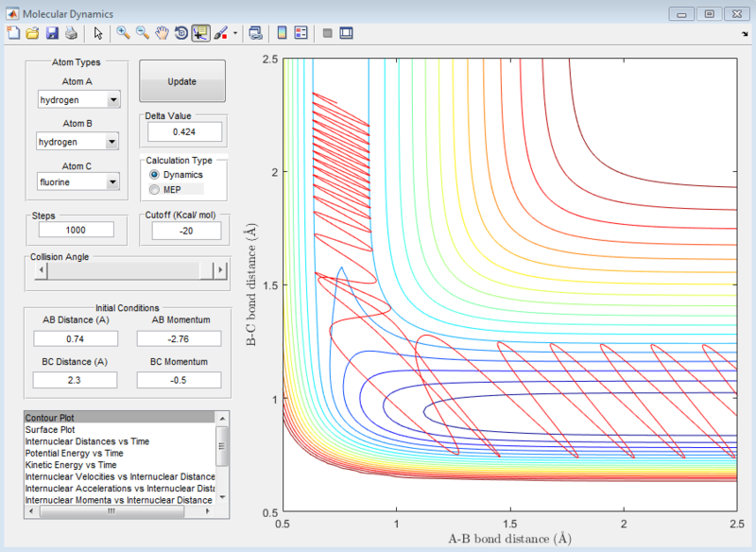This screenshot has width=756, height=552.
Task: Select the MEP calculation type
Action: tap(155, 190)
